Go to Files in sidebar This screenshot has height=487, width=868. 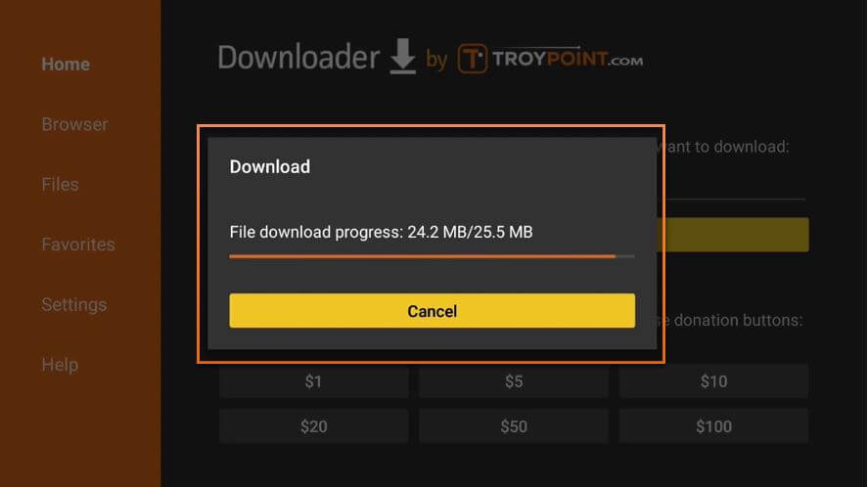60,184
